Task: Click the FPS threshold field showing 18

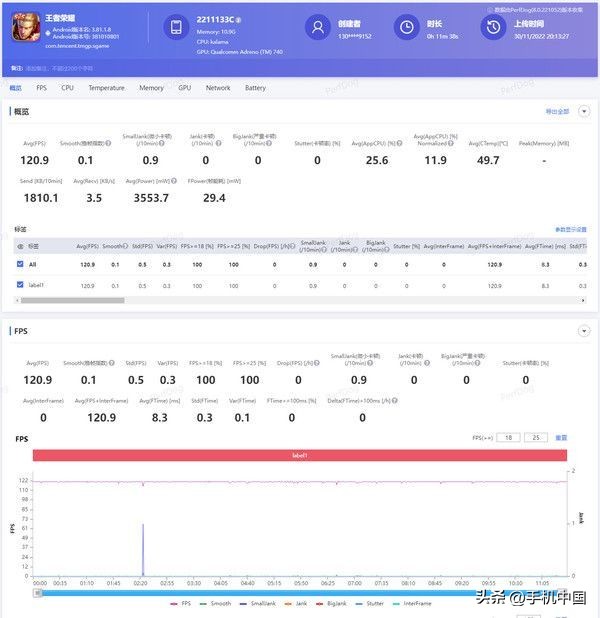Action: (x=509, y=438)
